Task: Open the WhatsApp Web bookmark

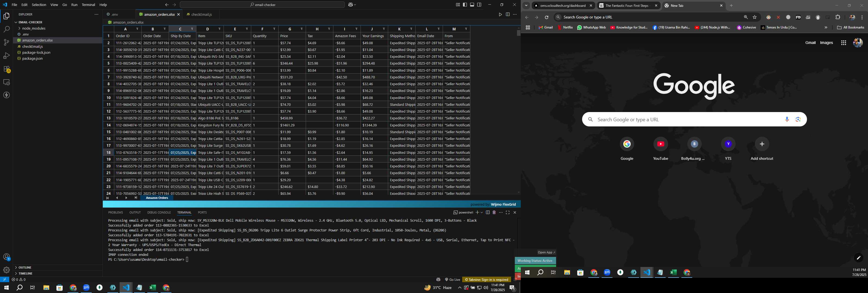Action: pos(591,28)
